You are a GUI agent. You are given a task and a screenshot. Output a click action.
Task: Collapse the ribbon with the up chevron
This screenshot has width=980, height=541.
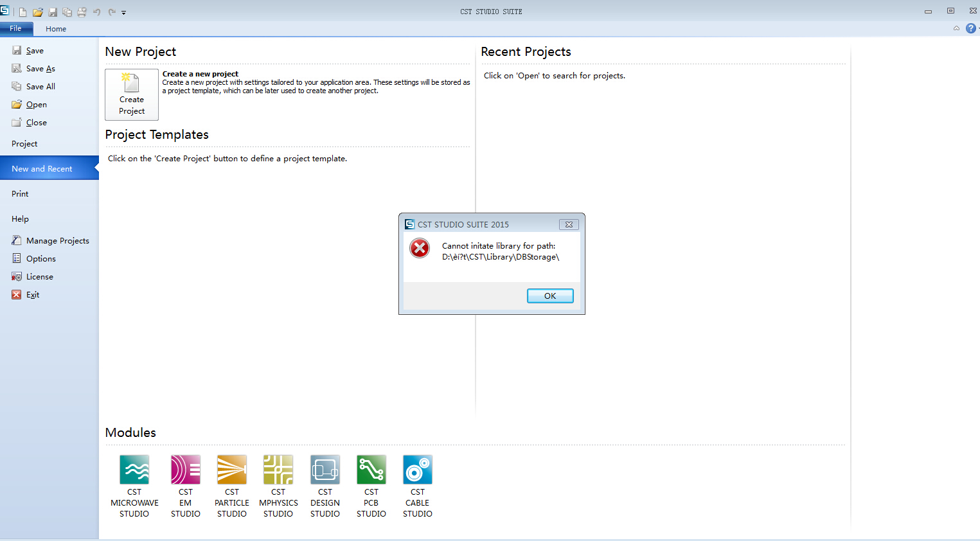coord(956,28)
